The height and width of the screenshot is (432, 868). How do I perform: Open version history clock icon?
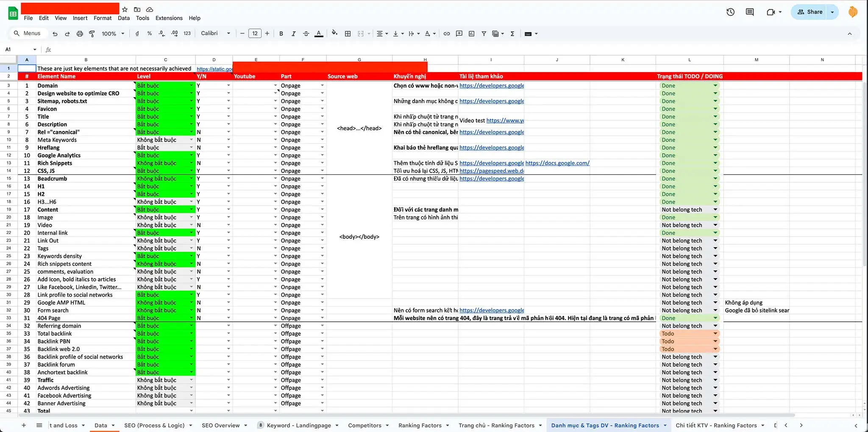tap(730, 12)
